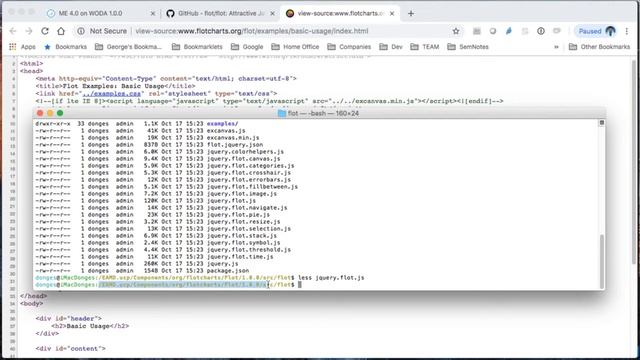Viewport: 640px width, 360px height.
Task: Show hidden bookmarks with the chevron
Action: [556, 47]
